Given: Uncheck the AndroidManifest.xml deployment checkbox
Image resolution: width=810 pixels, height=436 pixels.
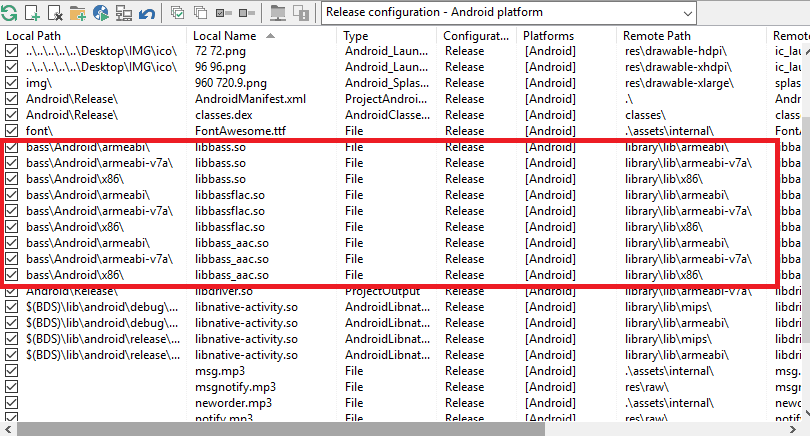Looking at the screenshot, I should (x=11, y=99).
